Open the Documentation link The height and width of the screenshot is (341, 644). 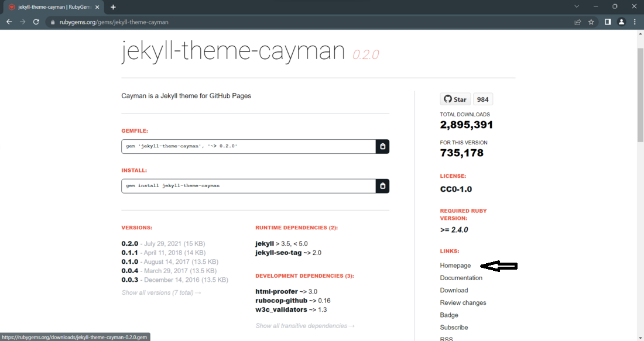click(461, 278)
